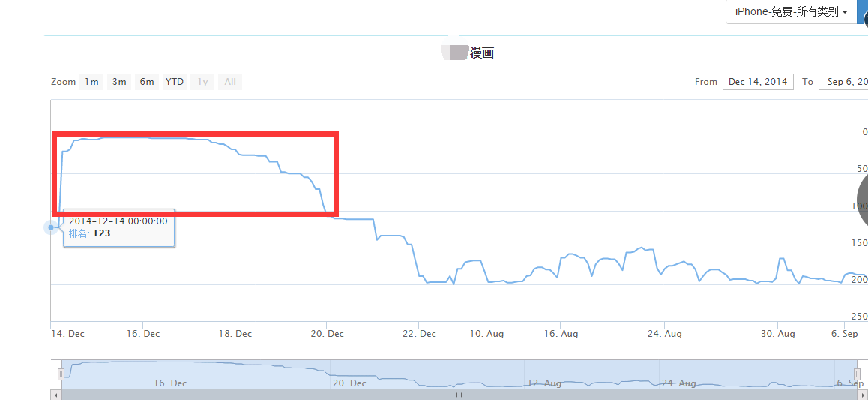Open the iPhone-免费-所有类别 dropdown

(x=791, y=12)
